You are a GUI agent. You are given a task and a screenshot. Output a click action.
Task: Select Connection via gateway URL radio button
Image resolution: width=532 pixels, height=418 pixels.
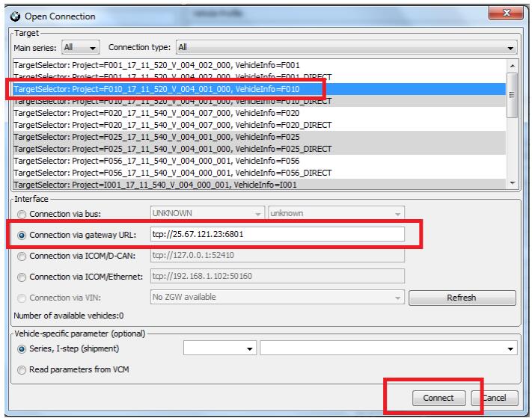coord(22,236)
